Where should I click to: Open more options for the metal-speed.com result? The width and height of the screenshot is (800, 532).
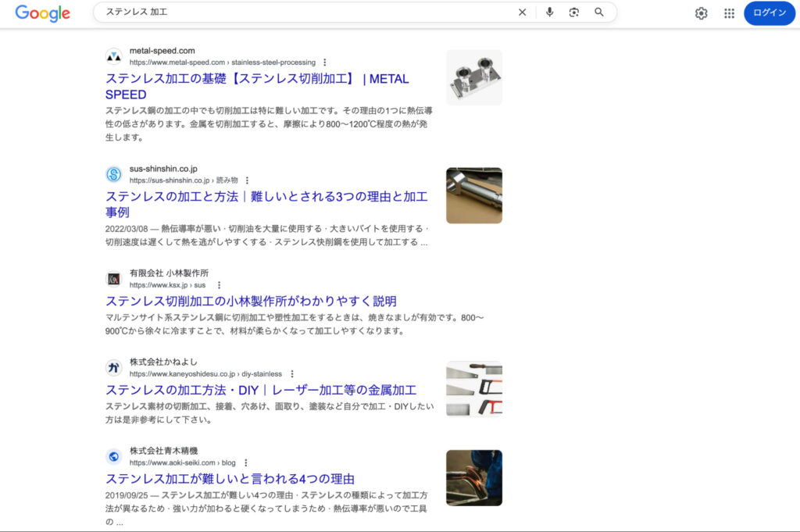324,62
